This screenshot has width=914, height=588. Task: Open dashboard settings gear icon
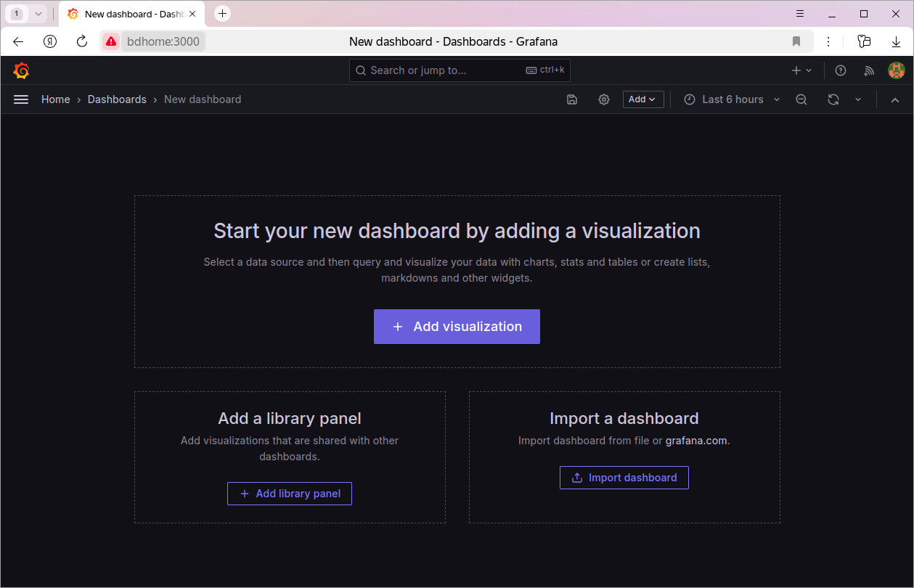point(604,99)
